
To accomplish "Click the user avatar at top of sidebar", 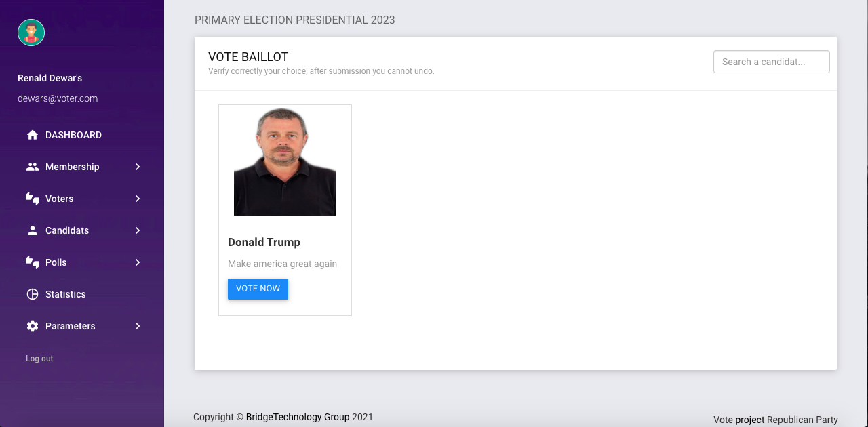I will coord(31,32).
